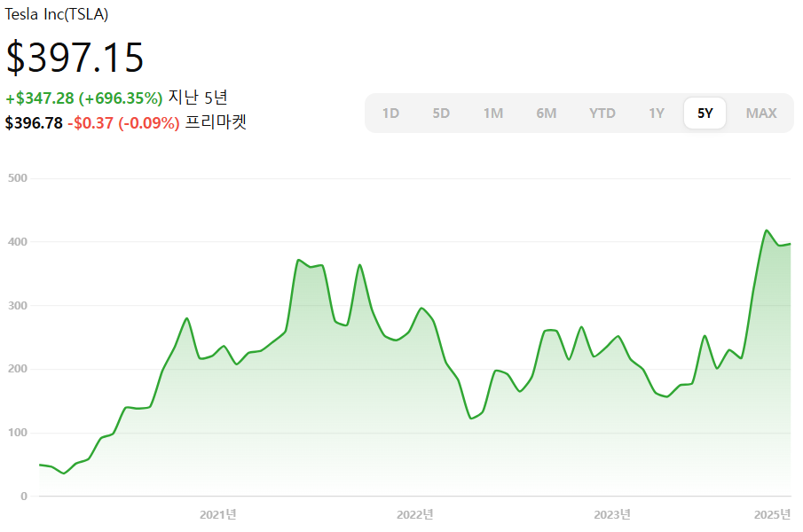Switch chart to YTD range

602,113
